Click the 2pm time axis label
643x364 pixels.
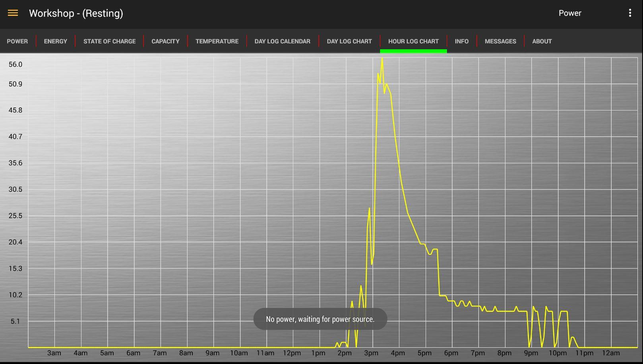pos(345,353)
